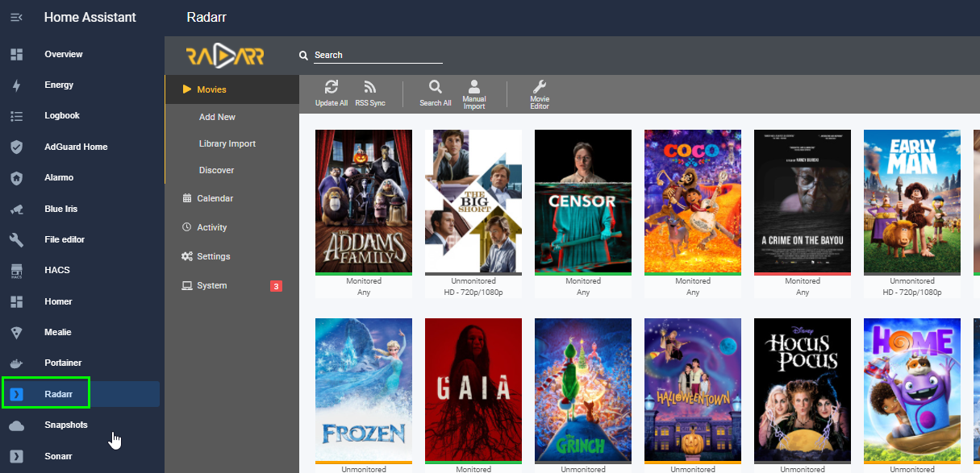
Task: Open Logbook list icon
Action: coord(16,116)
